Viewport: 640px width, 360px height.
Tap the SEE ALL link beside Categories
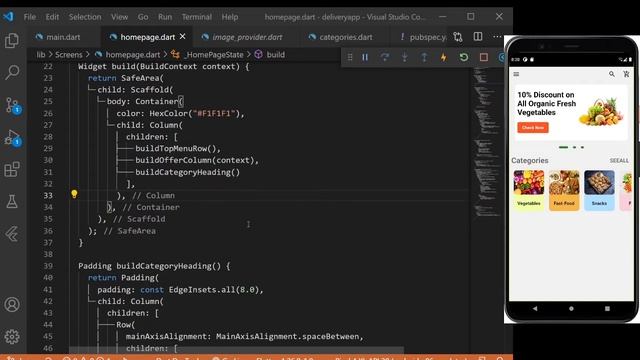(x=619, y=161)
